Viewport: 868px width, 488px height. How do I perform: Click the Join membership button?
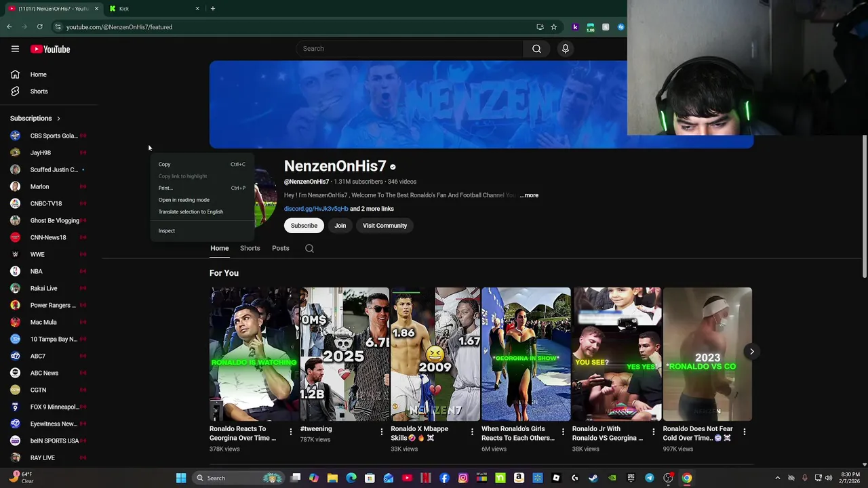point(340,226)
